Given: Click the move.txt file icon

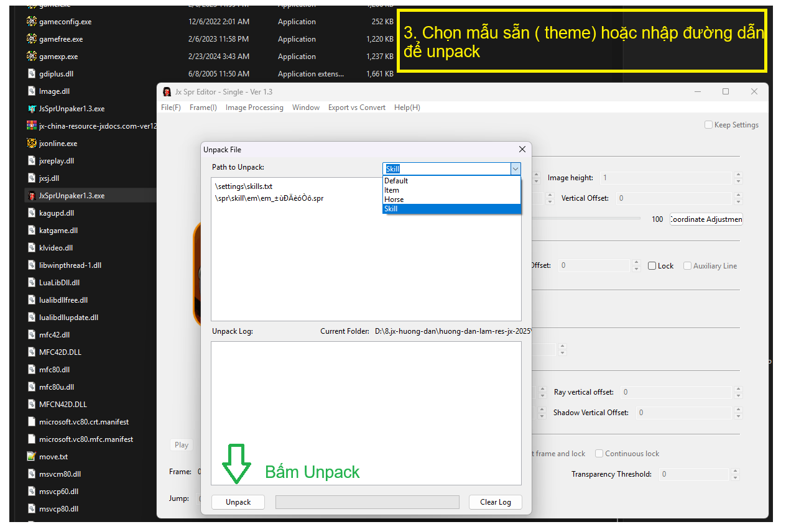Looking at the screenshot, I should click(x=32, y=457).
